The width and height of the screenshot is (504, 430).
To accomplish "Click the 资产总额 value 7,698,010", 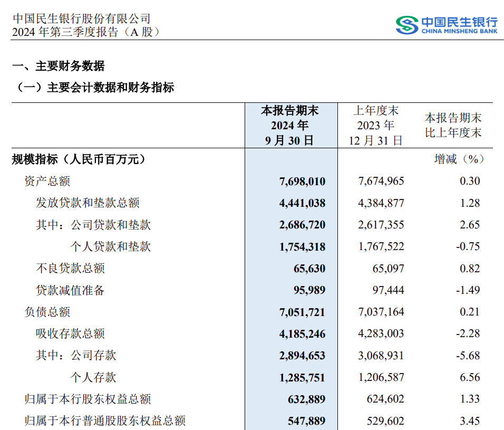I will 302,181.
